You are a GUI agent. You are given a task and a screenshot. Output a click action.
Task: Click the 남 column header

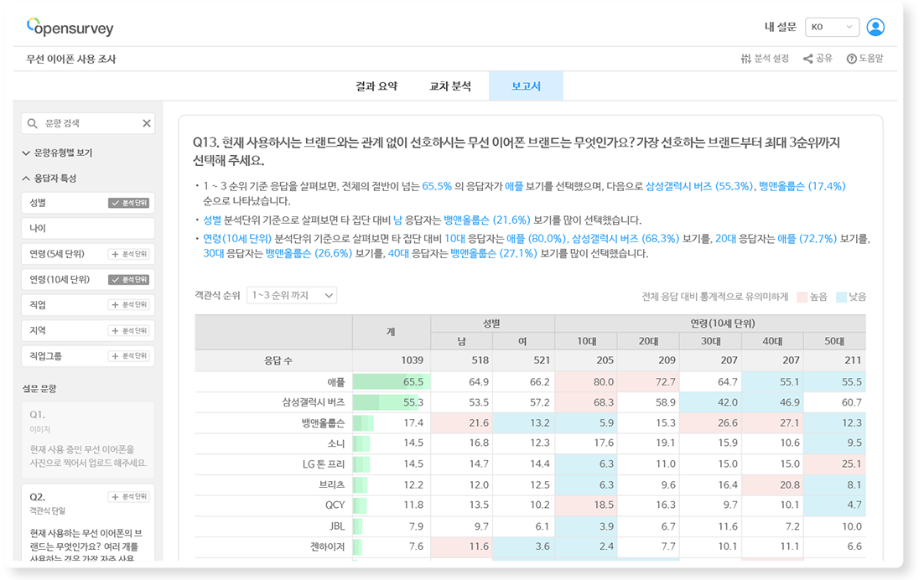coord(462,341)
